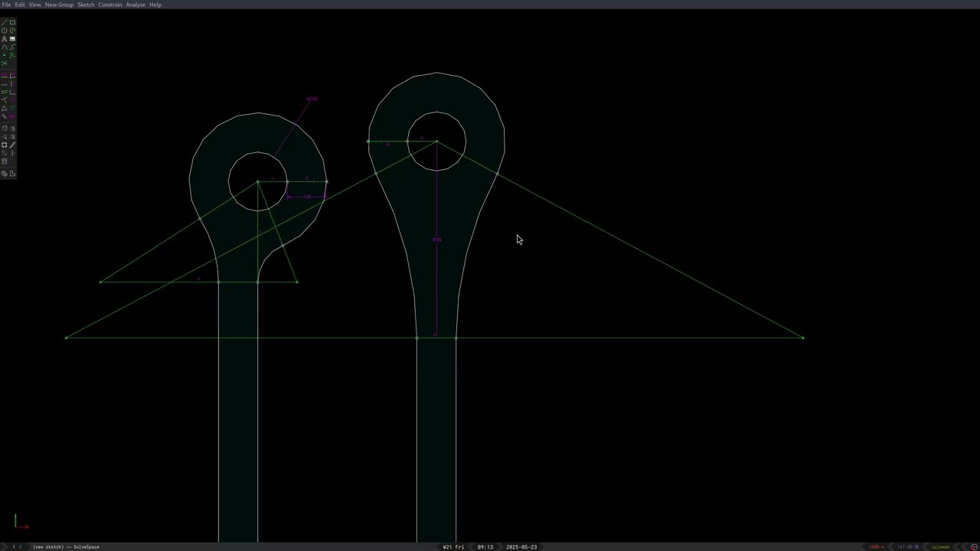Apply the Angle constraint
Viewport: 980px width, 551px height.
pyautogui.click(x=12, y=75)
